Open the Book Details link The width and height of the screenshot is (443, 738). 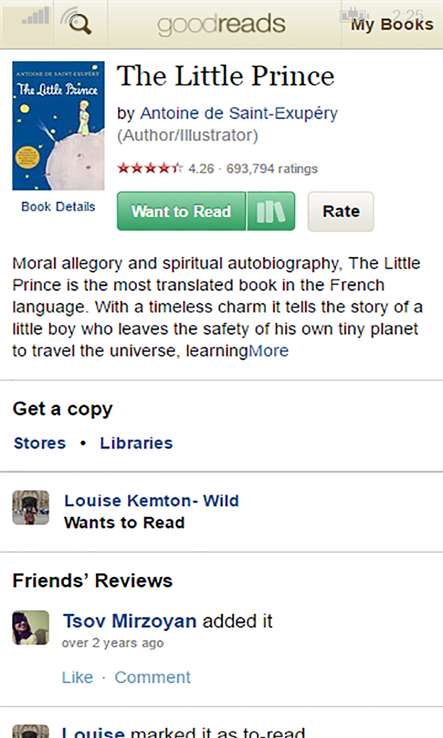pos(58,207)
